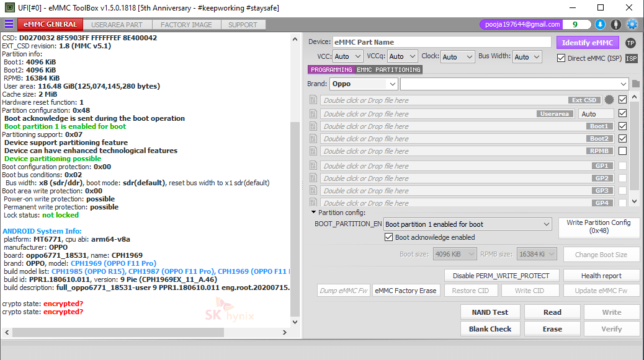Switch to the FACTORY IMAGE tab

(x=186, y=25)
